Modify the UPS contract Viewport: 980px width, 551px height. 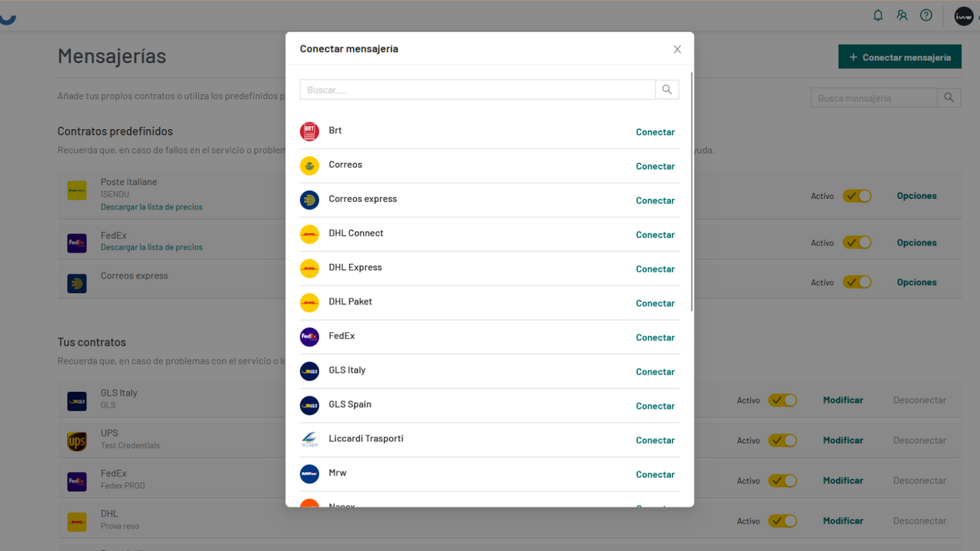(x=843, y=440)
